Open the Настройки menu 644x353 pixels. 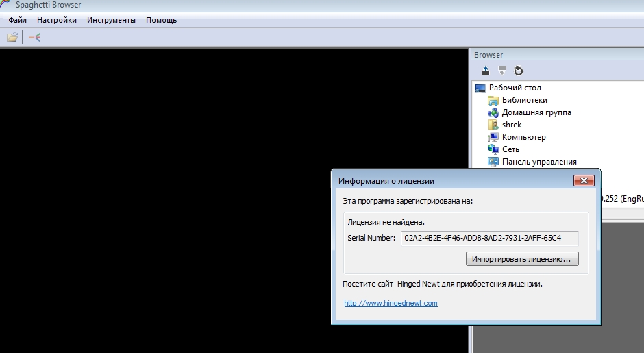[57, 20]
